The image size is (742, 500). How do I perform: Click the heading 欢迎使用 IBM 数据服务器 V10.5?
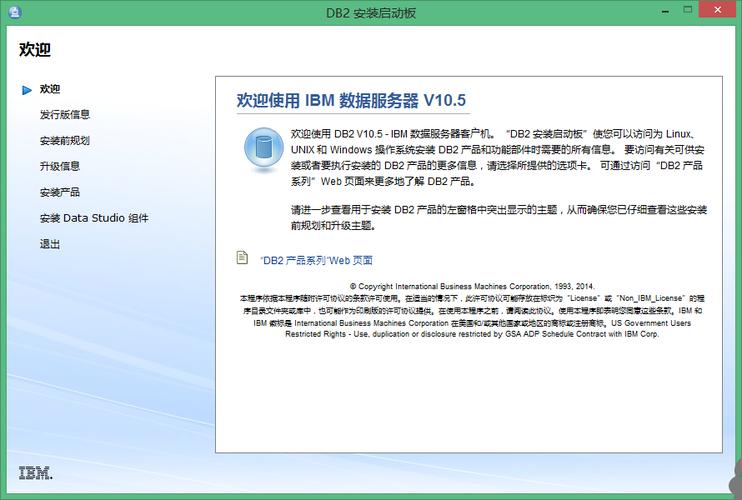[351, 100]
